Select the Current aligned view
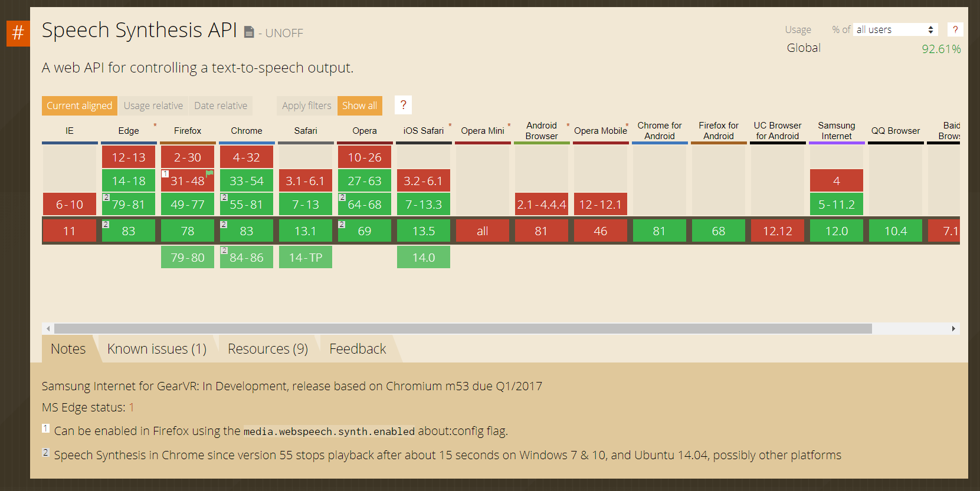This screenshot has width=980, height=491. coord(80,106)
